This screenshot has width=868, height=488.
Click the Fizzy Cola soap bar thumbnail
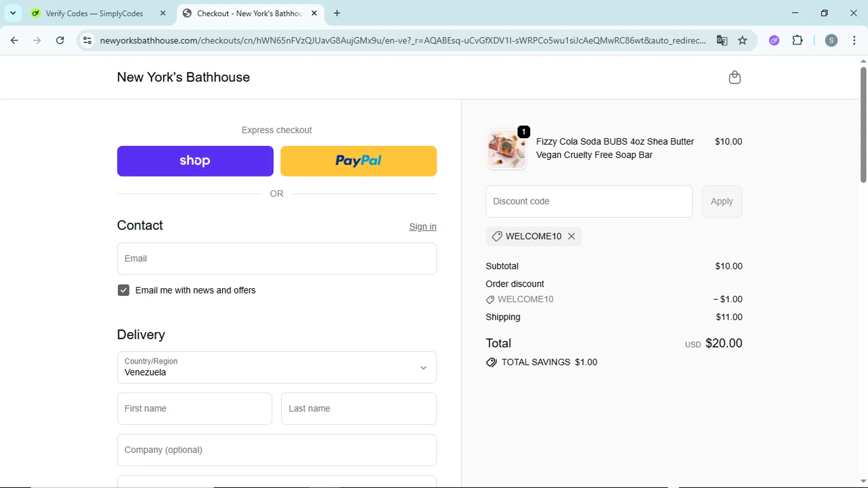click(x=506, y=149)
